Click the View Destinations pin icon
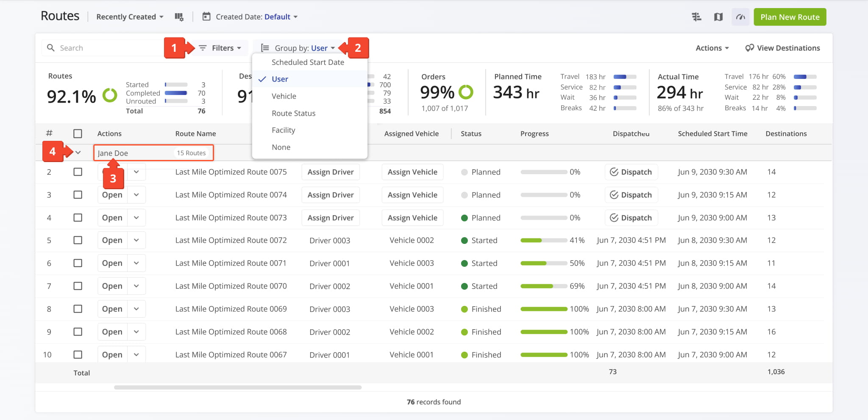868x420 pixels. (749, 48)
